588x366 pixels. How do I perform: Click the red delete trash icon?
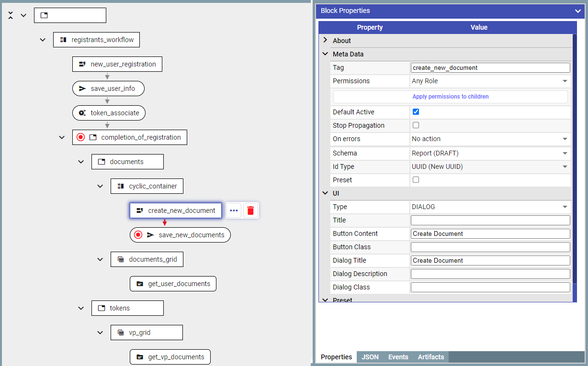251,211
